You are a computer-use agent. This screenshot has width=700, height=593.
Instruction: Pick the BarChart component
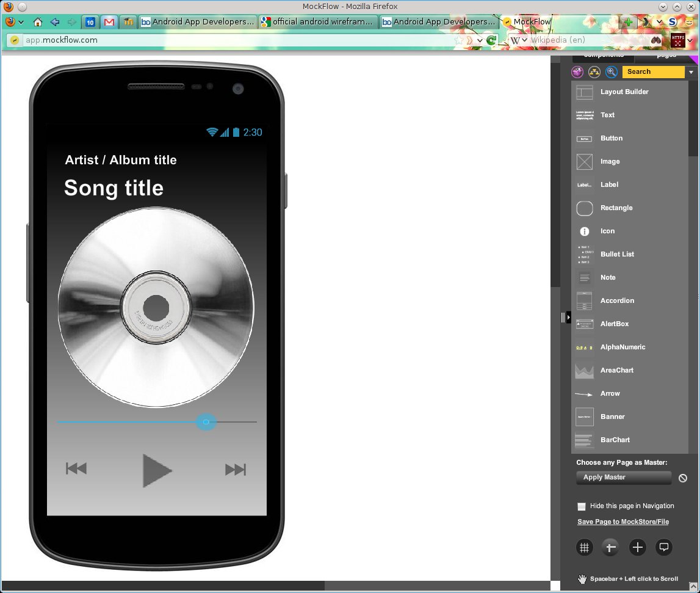pyautogui.click(x=615, y=440)
